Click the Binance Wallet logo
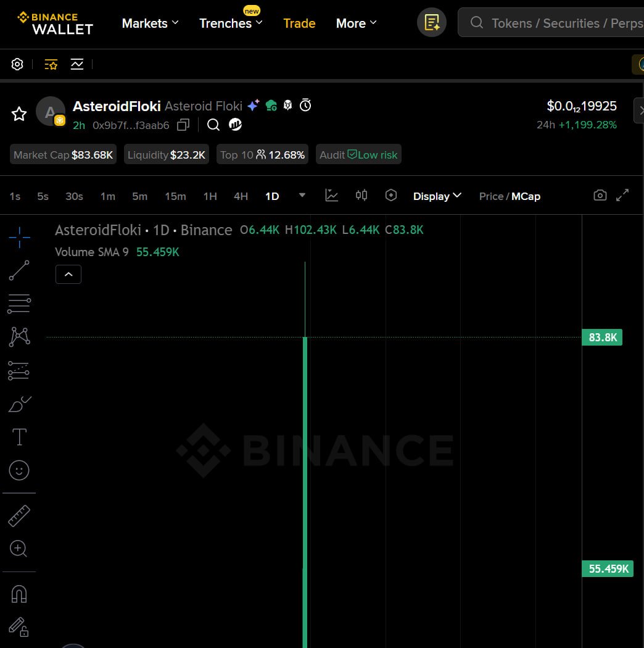 [56, 23]
